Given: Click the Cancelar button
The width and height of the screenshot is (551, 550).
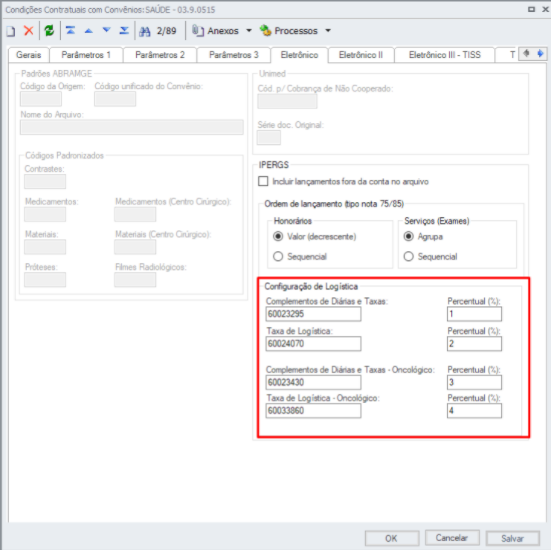Looking at the screenshot, I should pos(452,538).
